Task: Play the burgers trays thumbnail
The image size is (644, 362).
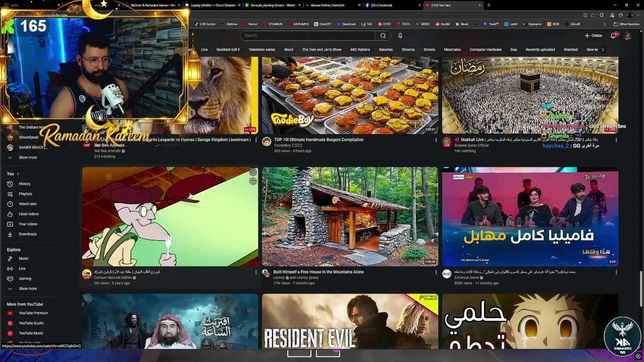Action: click(x=350, y=96)
